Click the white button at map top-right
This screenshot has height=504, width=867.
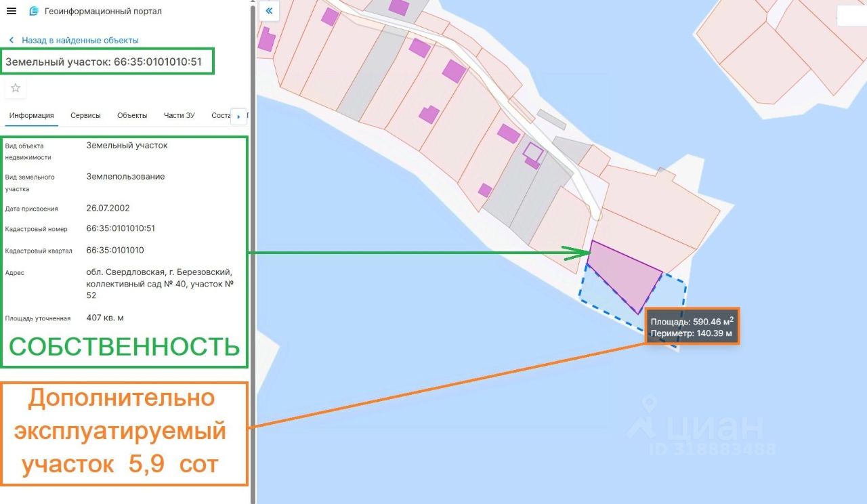(851, 16)
